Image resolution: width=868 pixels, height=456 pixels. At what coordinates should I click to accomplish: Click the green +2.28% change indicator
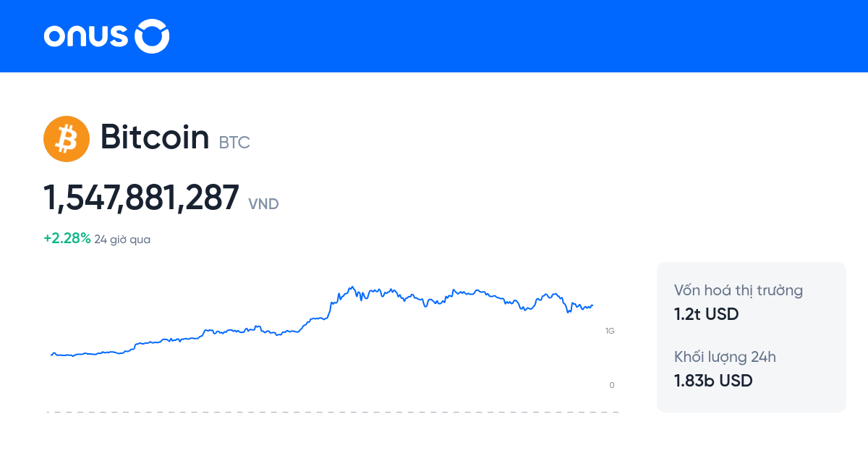67,239
